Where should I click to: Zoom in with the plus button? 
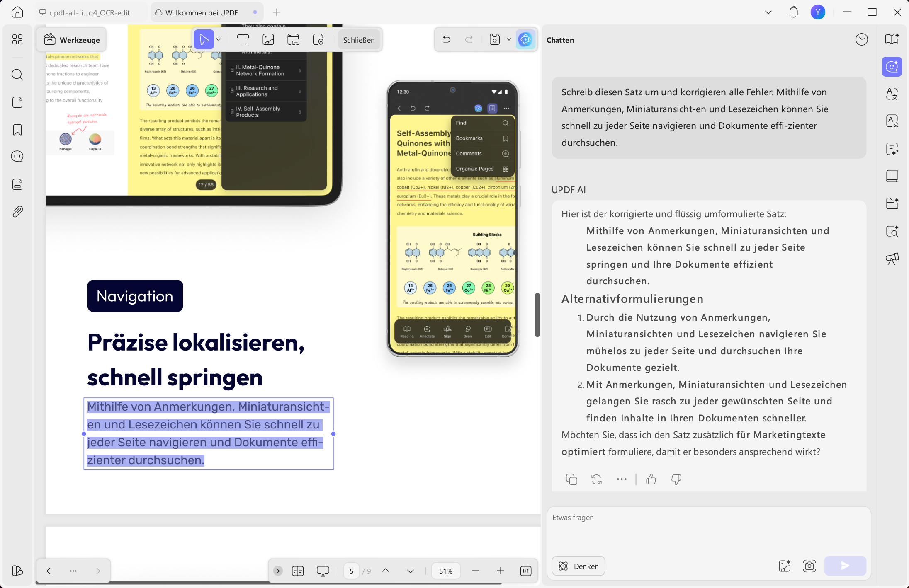pyautogui.click(x=501, y=571)
